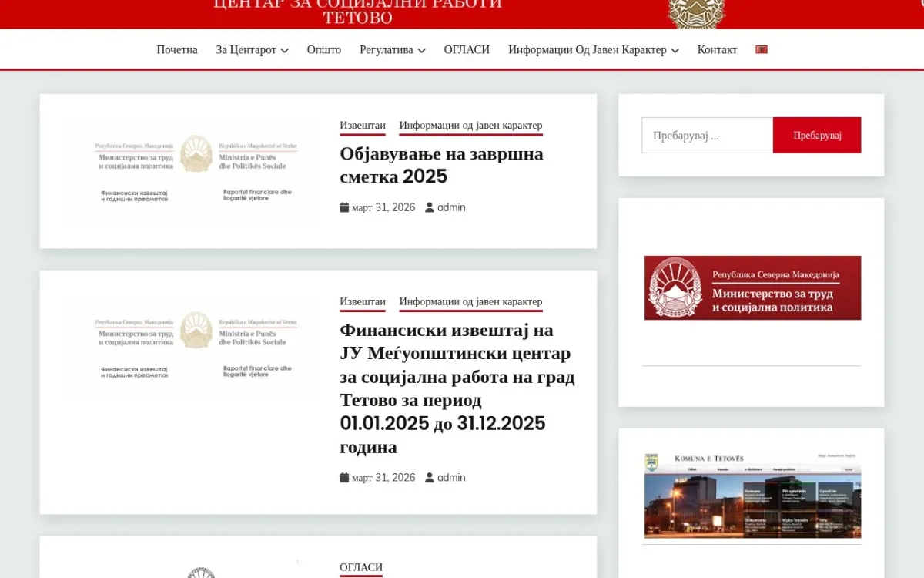The width and height of the screenshot is (924, 578).
Task: Open Извештаи category on завршна сметка post
Action: click(x=363, y=126)
